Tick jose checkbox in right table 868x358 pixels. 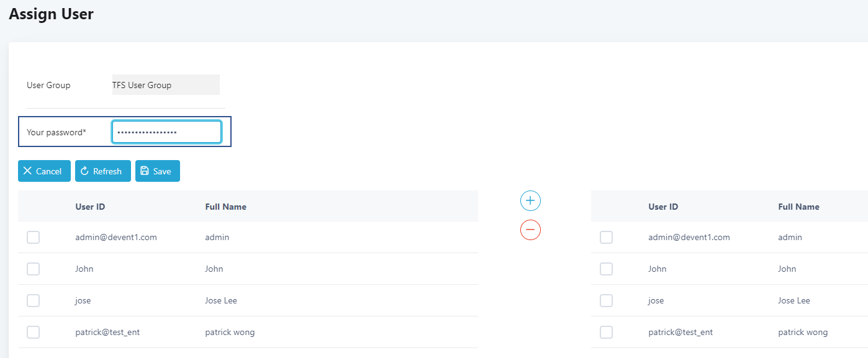[607, 300]
